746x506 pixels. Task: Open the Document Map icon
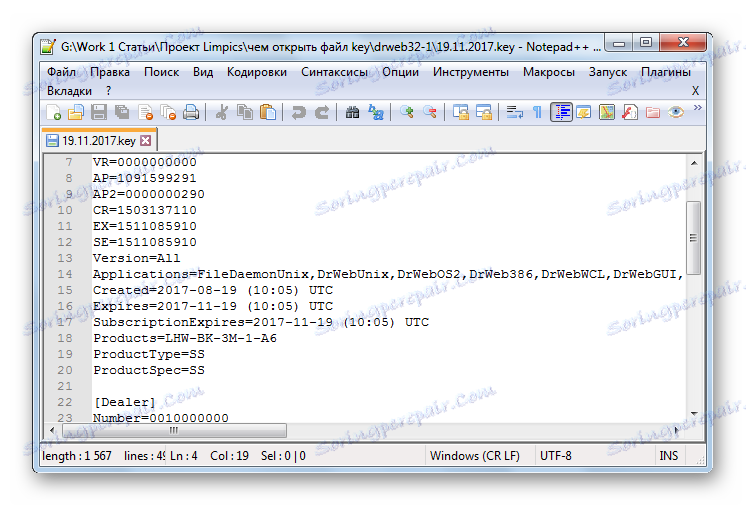607,113
